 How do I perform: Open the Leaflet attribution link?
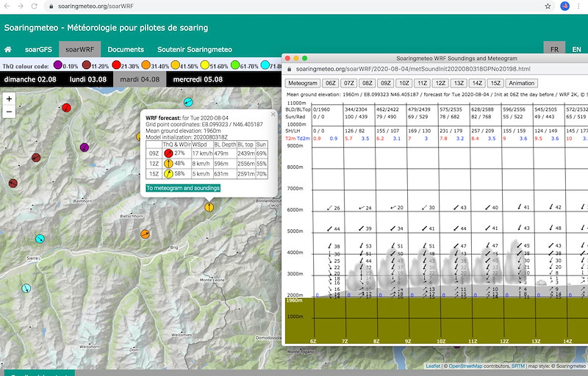click(x=433, y=366)
